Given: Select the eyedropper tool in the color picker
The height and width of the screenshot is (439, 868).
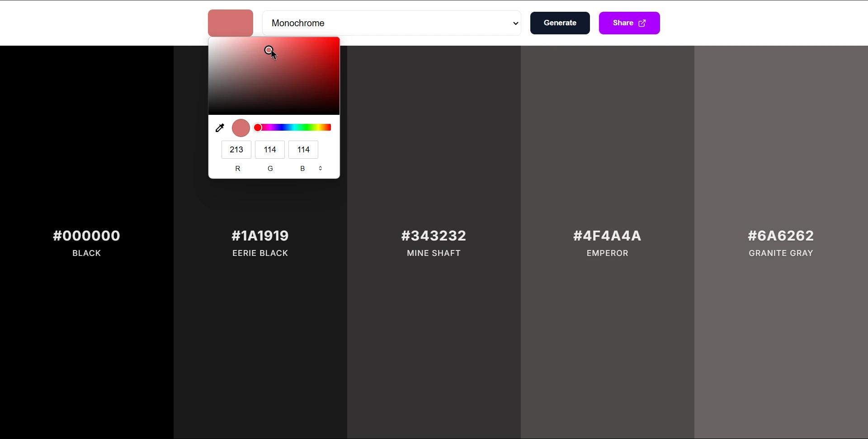Looking at the screenshot, I should 220,128.
